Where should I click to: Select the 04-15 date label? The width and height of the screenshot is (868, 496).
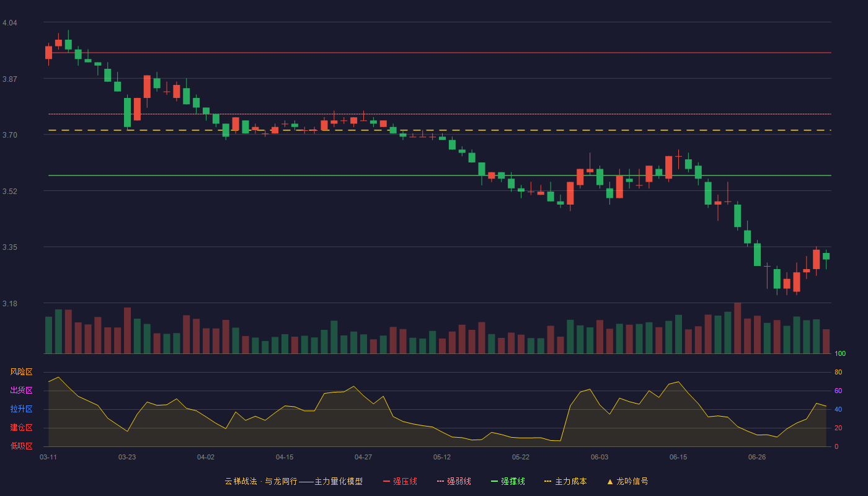coord(285,457)
